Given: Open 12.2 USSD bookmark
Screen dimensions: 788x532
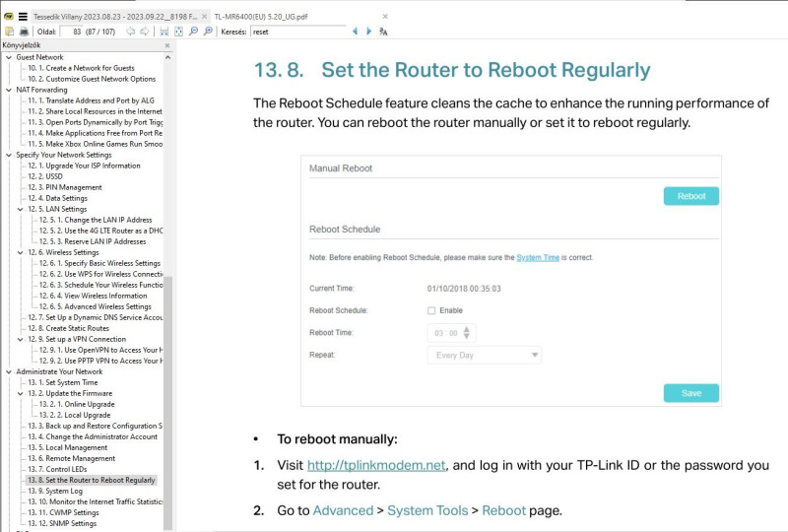Looking at the screenshot, I should click(x=45, y=176).
